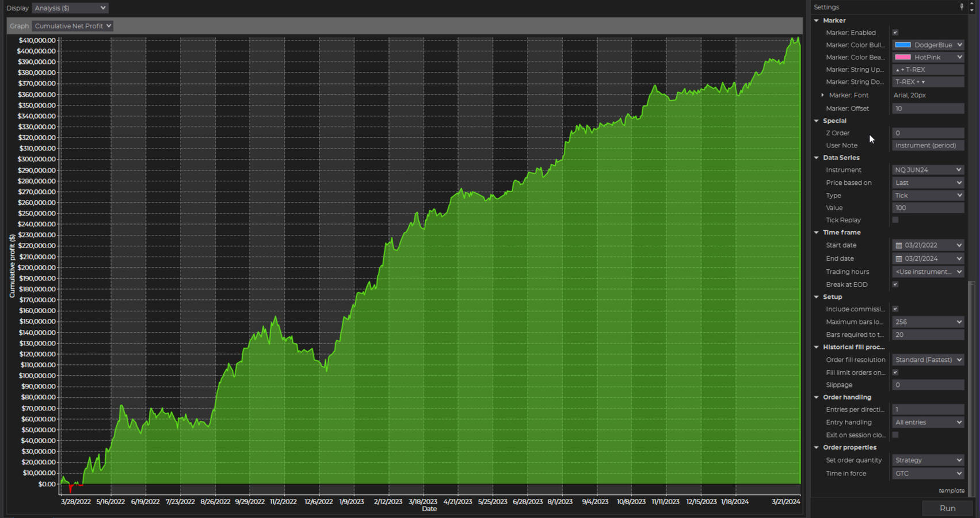Click the calendar icon beside End date
The image size is (980, 518).
(x=899, y=258)
